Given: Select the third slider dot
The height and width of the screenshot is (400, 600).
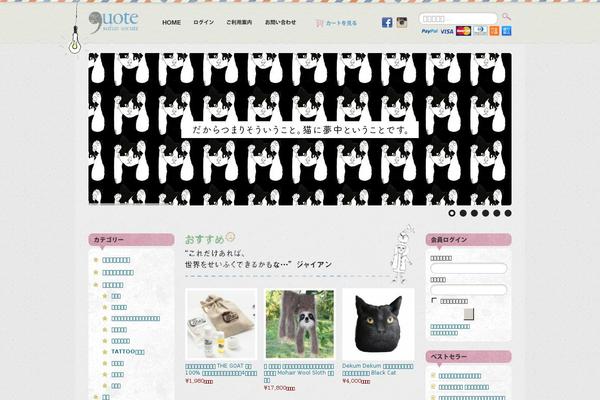Looking at the screenshot, I should (x=474, y=213).
